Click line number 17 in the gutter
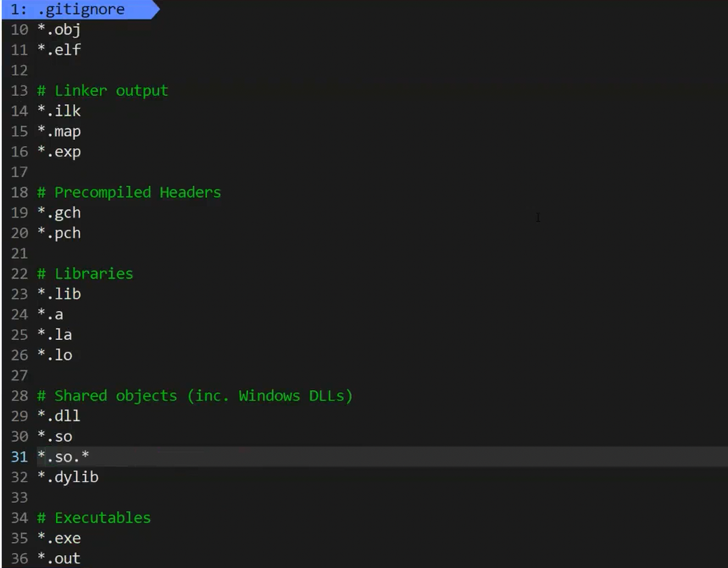The height and width of the screenshot is (568, 728). tap(19, 172)
